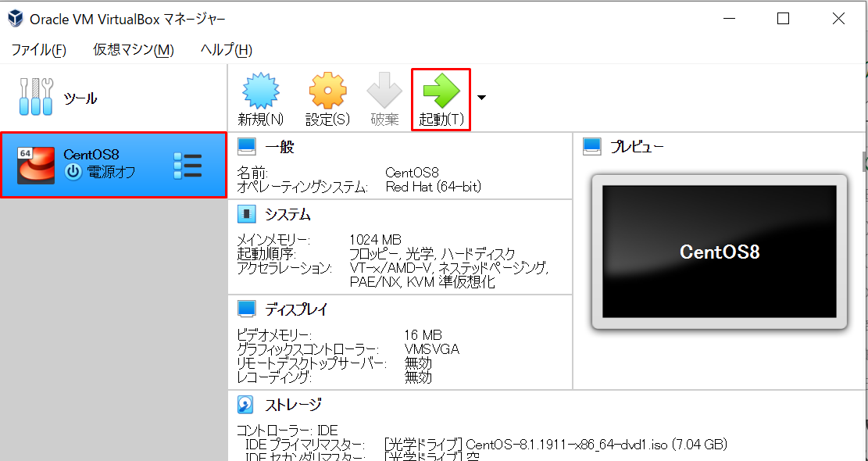
Task: Start CentOS8 using the green 起動 arrow
Action: pos(440,91)
